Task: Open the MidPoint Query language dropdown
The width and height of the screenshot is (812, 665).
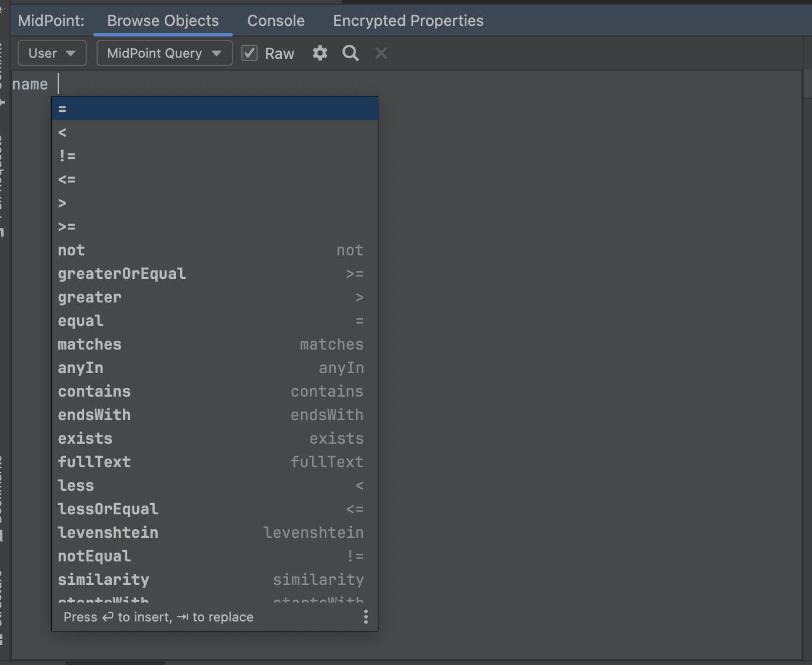Action: click(164, 53)
